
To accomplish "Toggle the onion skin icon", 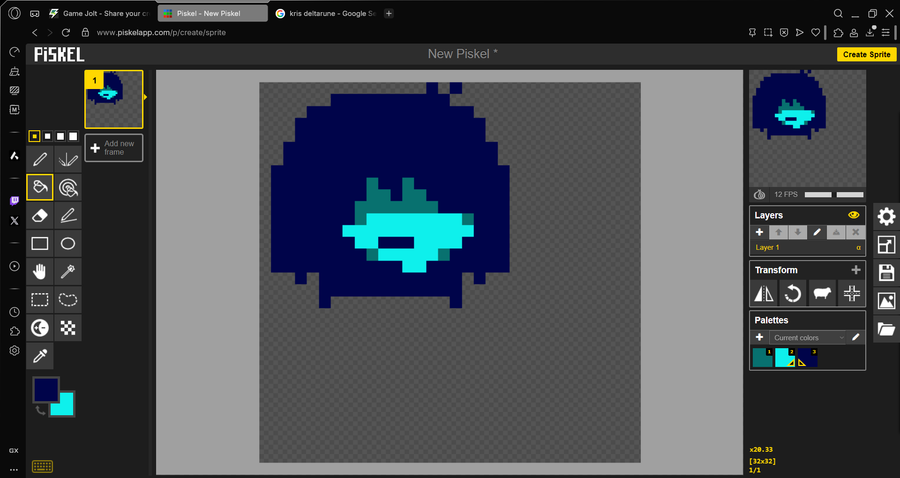I will 760,195.
